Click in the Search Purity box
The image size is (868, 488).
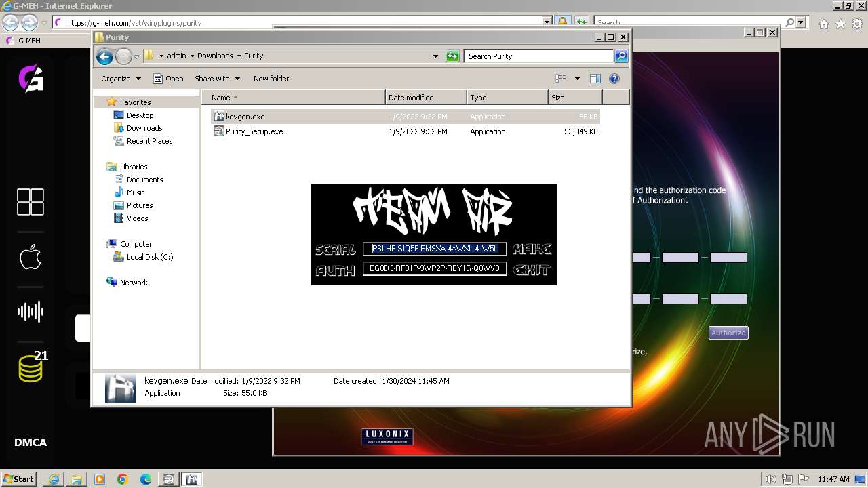[x=539, y=56]
